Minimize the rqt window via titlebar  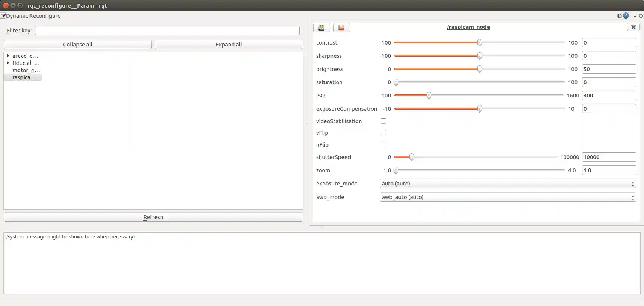[x=13, y=5]
